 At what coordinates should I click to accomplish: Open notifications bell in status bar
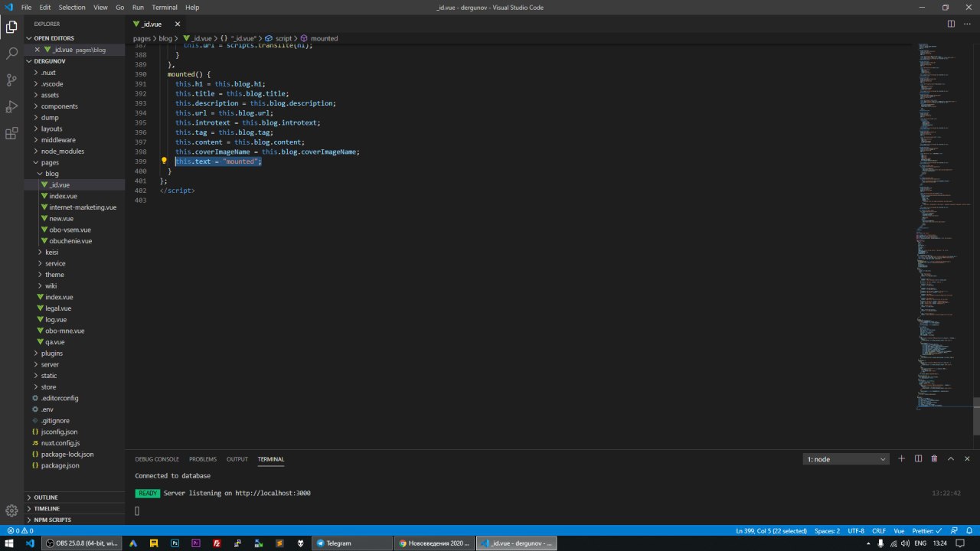tap(969, 531)
